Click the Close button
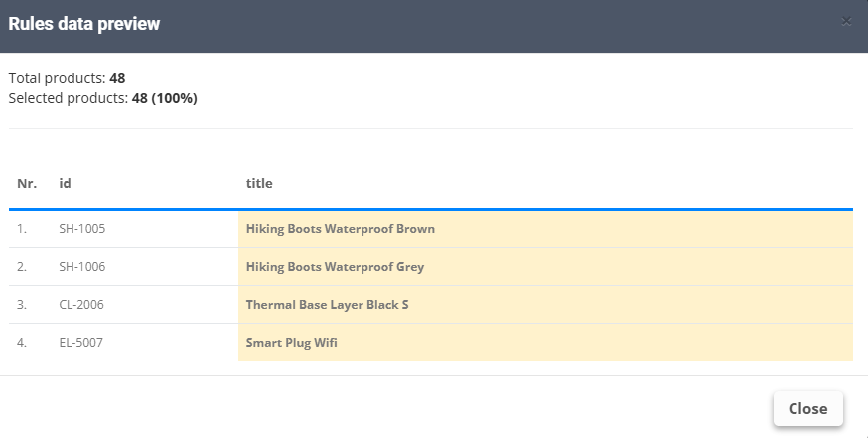Screen dimensions: 868x438 807,408
